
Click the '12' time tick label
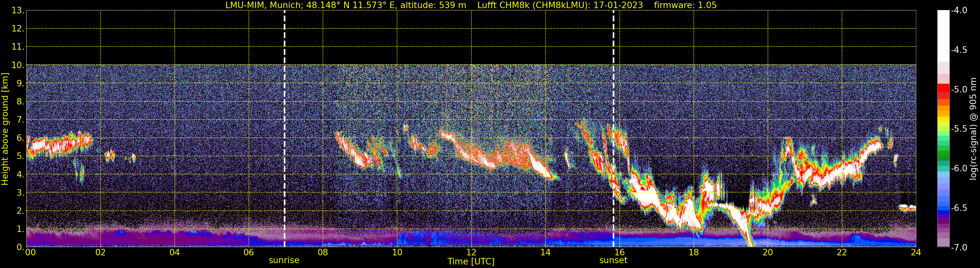(x=471, y=252)
